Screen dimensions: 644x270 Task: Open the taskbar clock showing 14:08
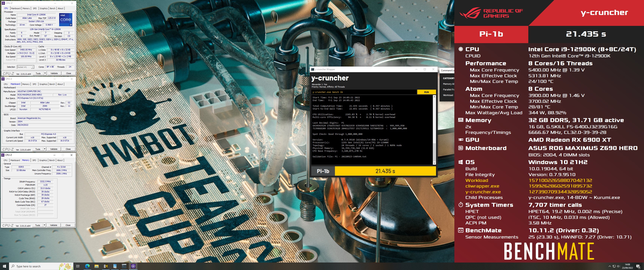click(x=628, y=266)
